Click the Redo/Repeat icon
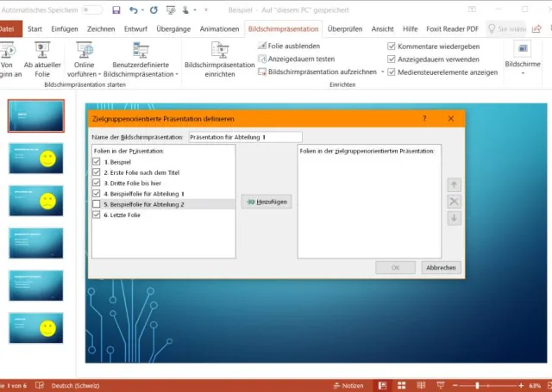Image resolution: width=552 pixels, height=392 pixels. click(x=154, y=9)
